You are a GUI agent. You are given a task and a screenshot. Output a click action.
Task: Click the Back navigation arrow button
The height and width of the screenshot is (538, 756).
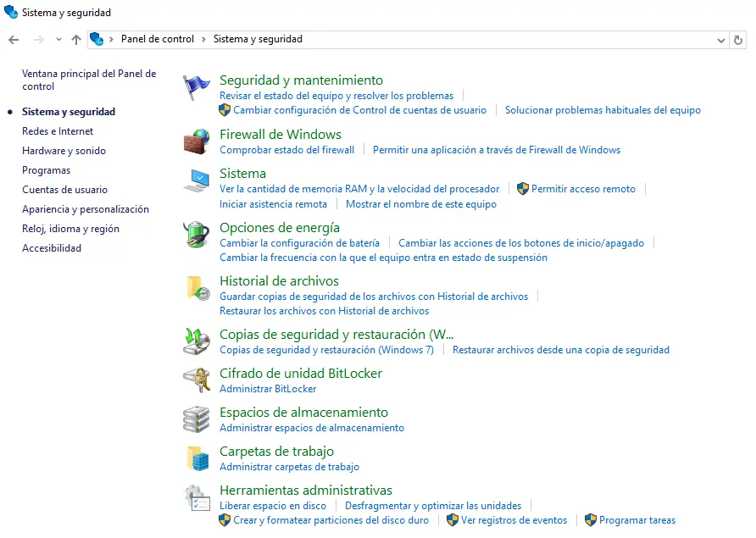tap(14, 40)
